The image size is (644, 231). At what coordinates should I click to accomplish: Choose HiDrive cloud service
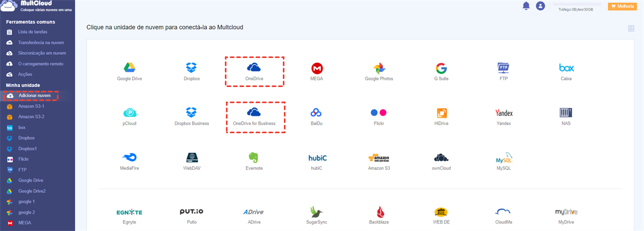click(x=442, y=113)
